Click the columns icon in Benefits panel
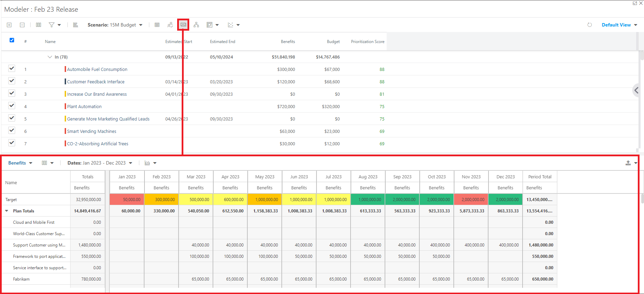 click(x=44, y=163)
